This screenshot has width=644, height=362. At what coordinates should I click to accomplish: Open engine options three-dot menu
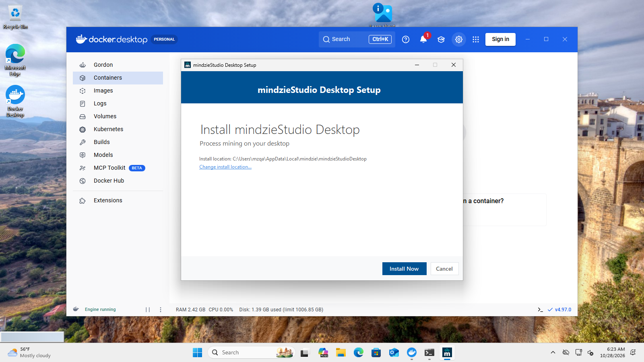click(161, 310)
